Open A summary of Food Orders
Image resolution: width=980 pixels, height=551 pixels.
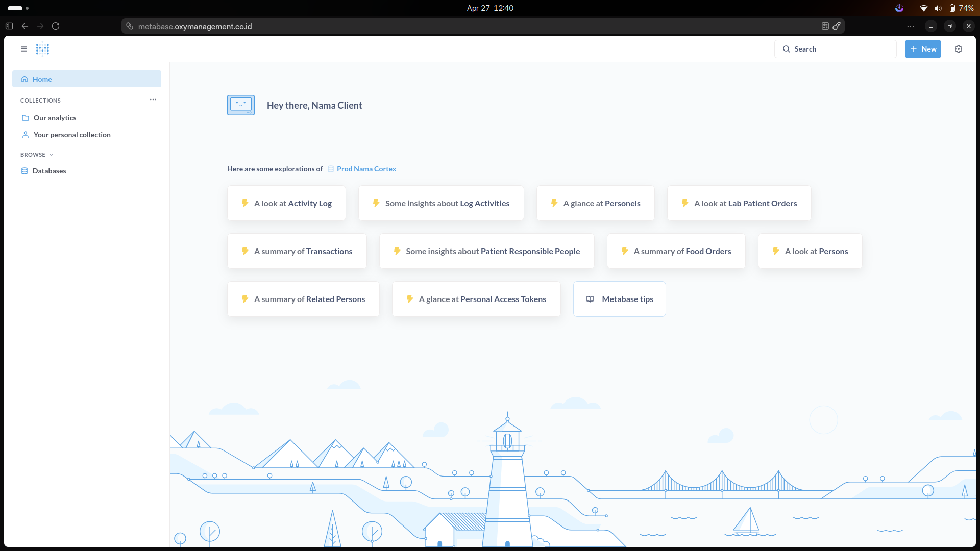point(676,251)
